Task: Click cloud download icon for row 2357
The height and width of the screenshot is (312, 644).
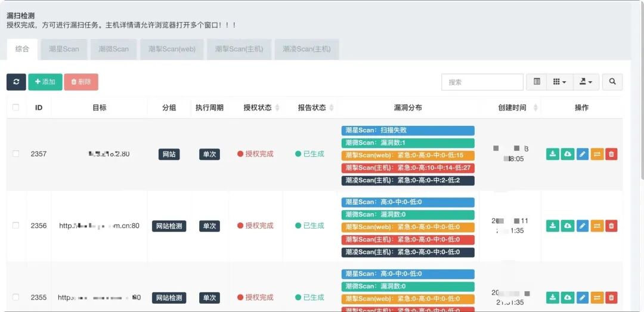Action: tap(568, 154)
